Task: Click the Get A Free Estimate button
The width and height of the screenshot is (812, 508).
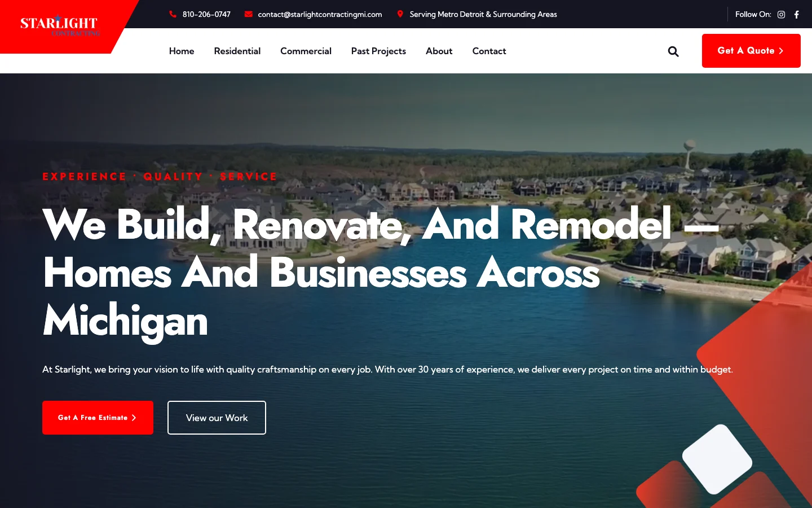Action: (x=98, y=418)
